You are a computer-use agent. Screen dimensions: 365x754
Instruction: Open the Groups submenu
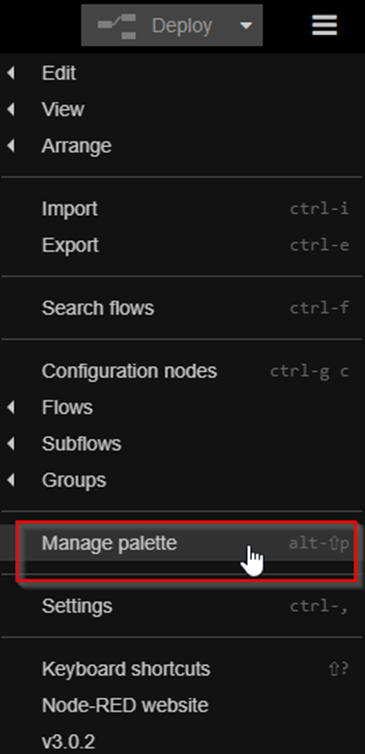click(x=182, y=480)
